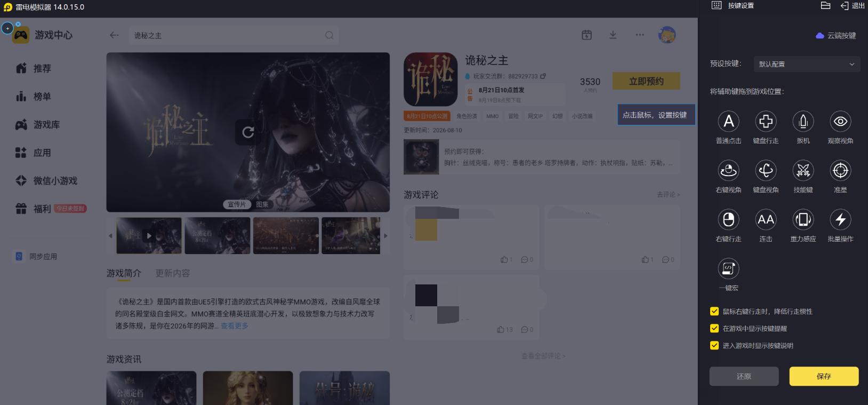Select the 普通点击 tap key icon
This screenshot has width=868, height=405.
pyautogui.click(x=728, y=122)
